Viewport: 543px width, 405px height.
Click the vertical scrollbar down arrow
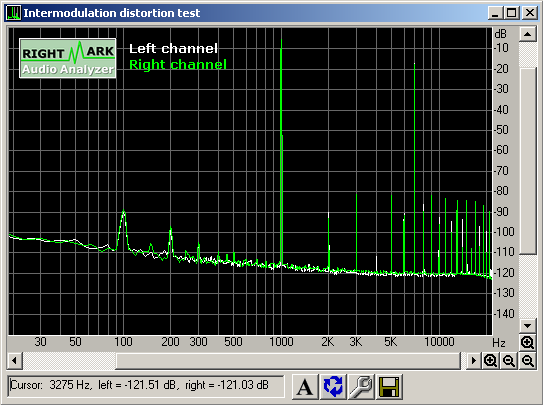tap(527, 326)
